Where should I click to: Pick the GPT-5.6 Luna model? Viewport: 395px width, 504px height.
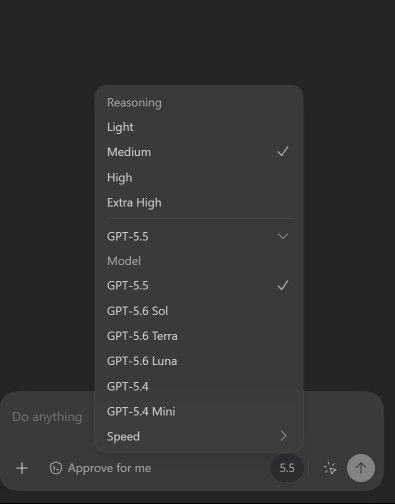(199, 361)
